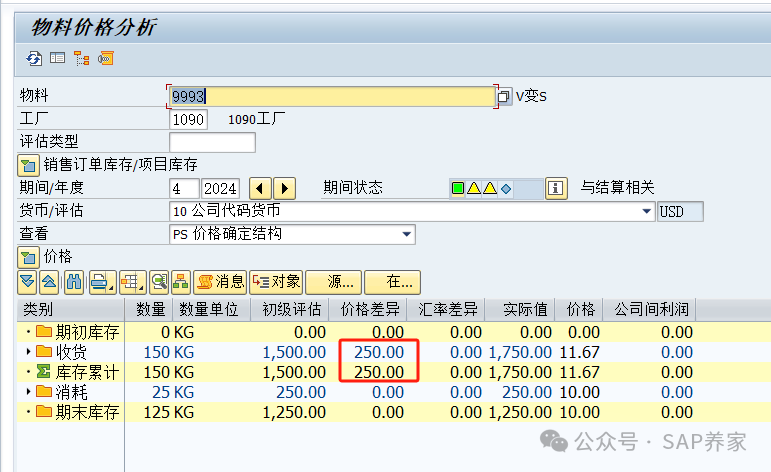
Task: Click the year field showing 2024
Action: coord(220,188)
